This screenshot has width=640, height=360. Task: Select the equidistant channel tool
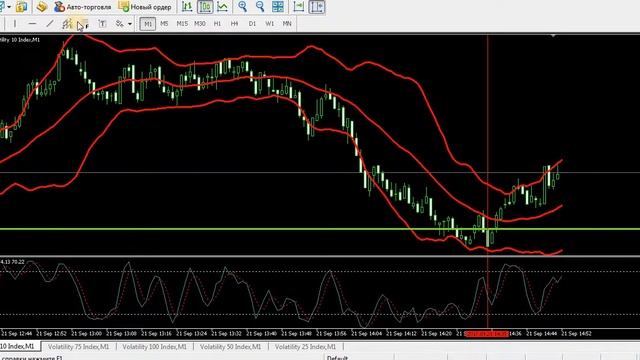click(67, 24)
